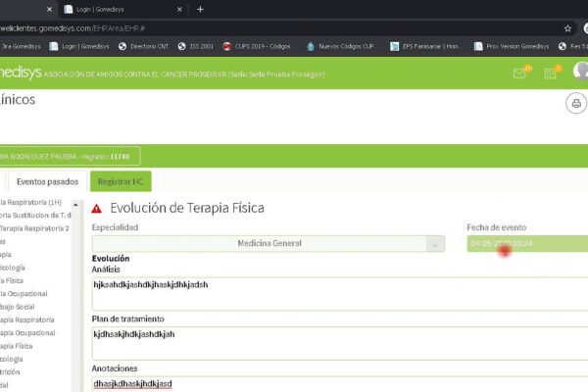Click the Gomedisys logo

tap(21, 73)
